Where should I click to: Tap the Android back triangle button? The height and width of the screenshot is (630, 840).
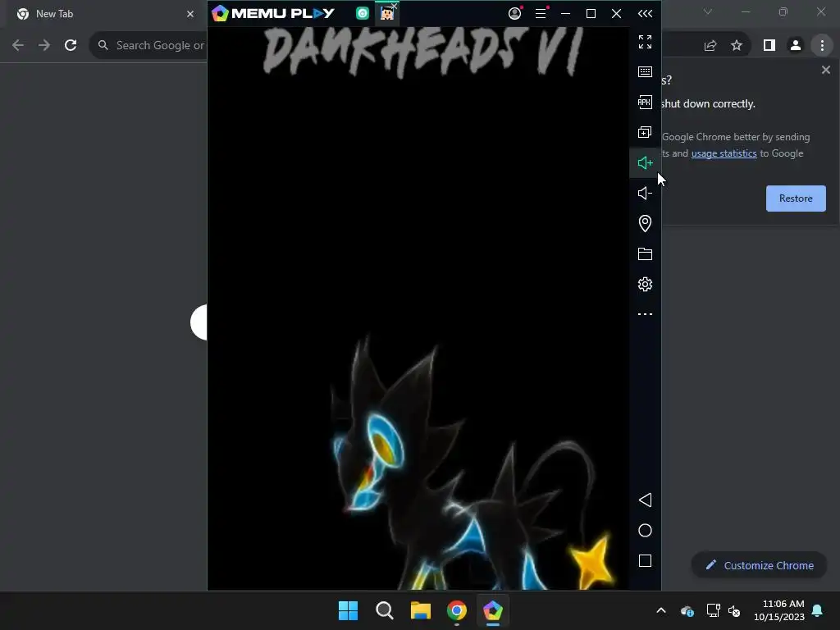(x=645, y=500)
